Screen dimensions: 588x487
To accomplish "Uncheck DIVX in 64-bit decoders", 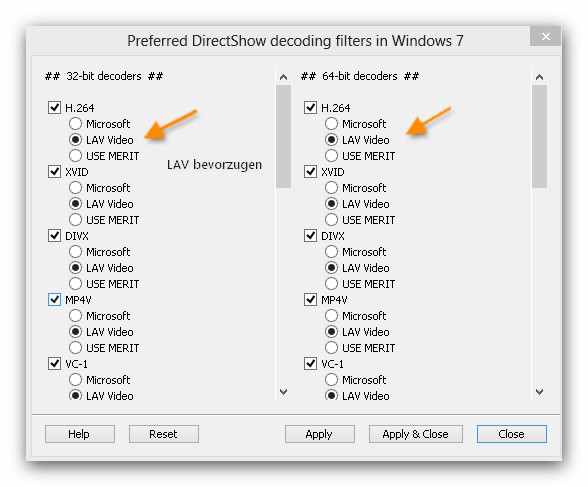I will click(310, 236).
